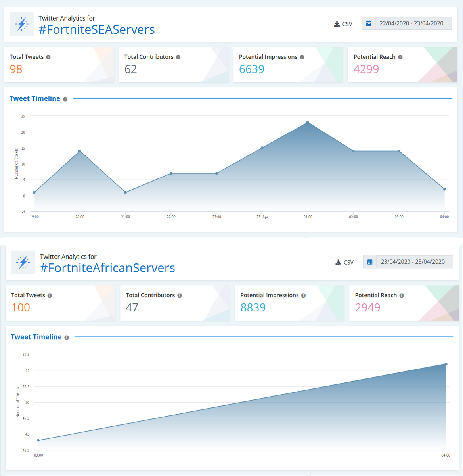Image resolution: width=463 pixels, height=476 pixels.
Task: Click the date field 23/04/2020 - 23/04/2020
Action: [415, 262]
